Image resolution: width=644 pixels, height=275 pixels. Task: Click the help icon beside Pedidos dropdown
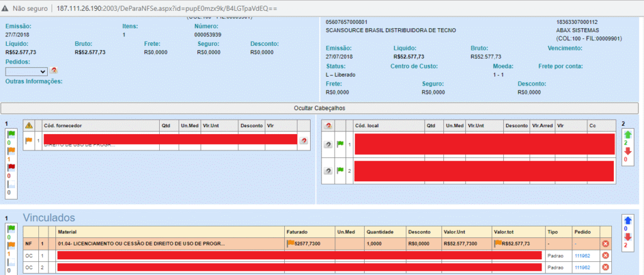point(54,71)
